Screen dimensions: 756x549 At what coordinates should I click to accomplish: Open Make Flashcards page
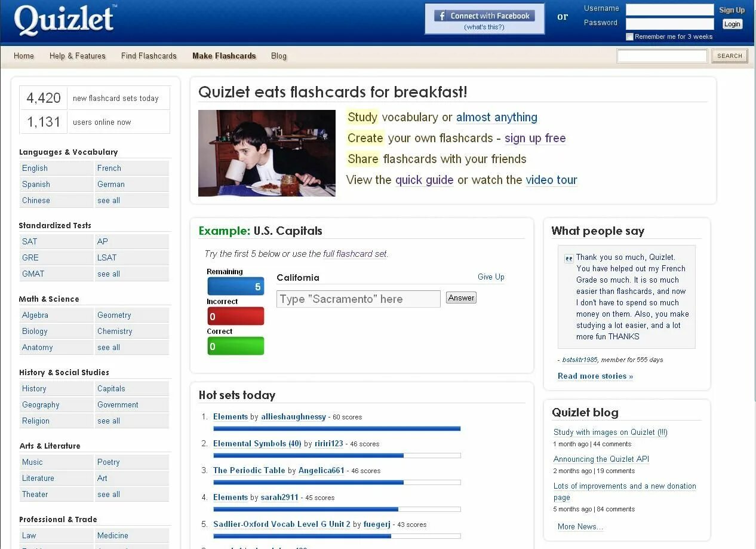pyautogui.click(x=224, y=56)
